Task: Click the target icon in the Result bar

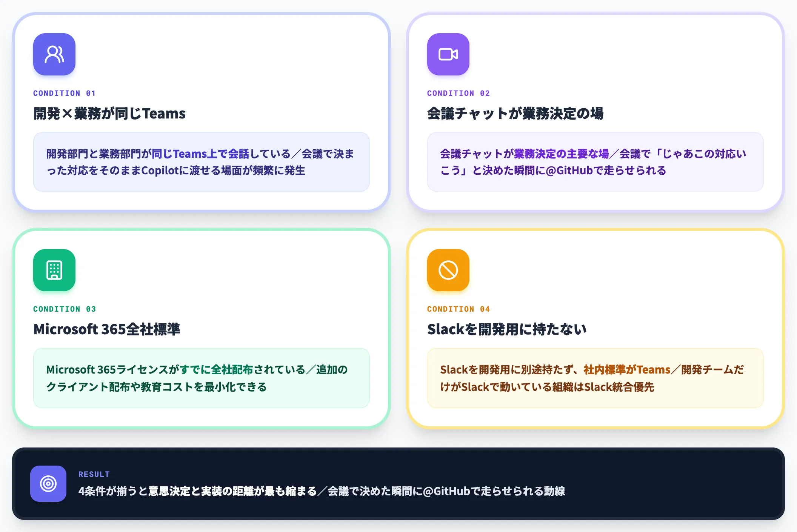Action: 48,484
